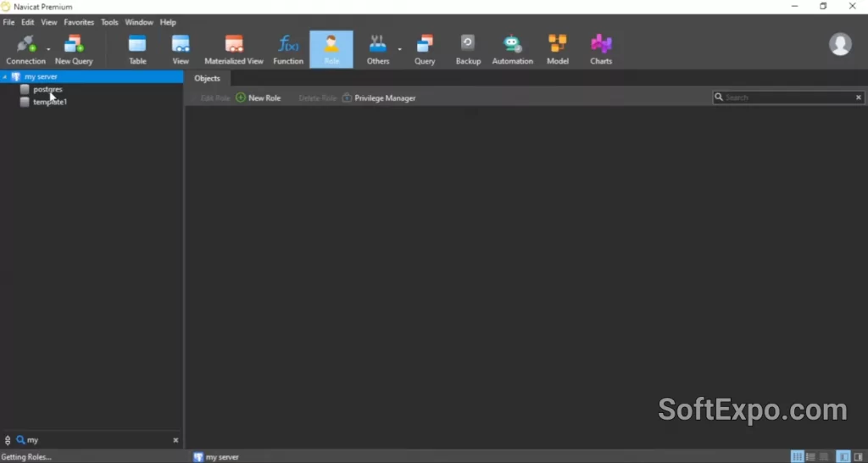Switch to icon grid view
The width and height of the screenshot is (868, 463).
pos(797,457)
